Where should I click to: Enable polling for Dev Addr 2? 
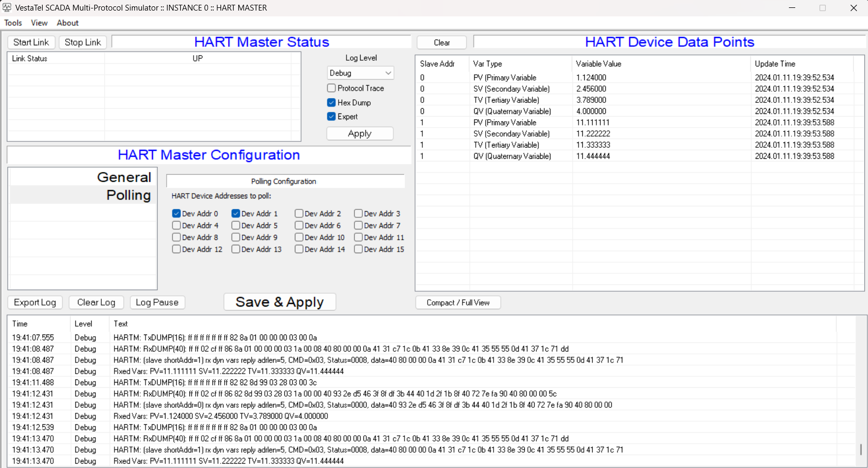[x=299, y=214]
